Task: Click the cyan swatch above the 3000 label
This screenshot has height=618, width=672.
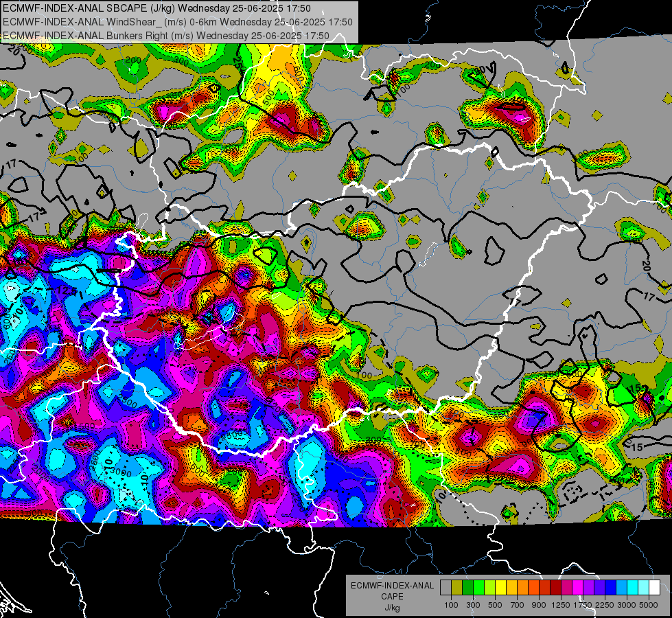Action: tap(632, 588)
